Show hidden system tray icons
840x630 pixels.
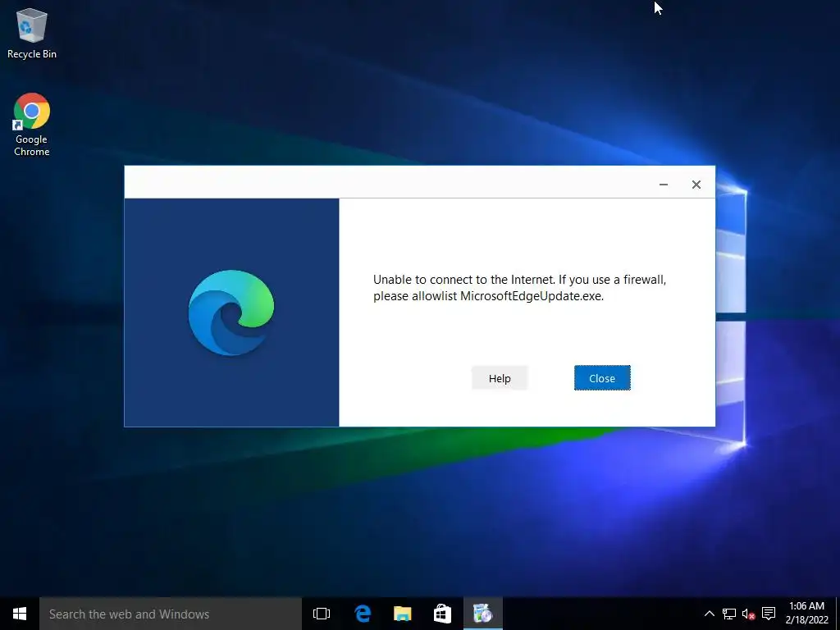pos(709,614)
